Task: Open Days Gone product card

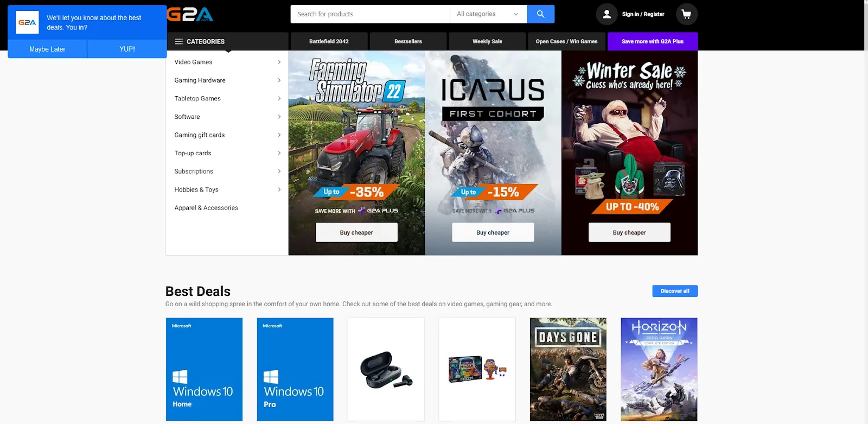Action: [568, 369]
